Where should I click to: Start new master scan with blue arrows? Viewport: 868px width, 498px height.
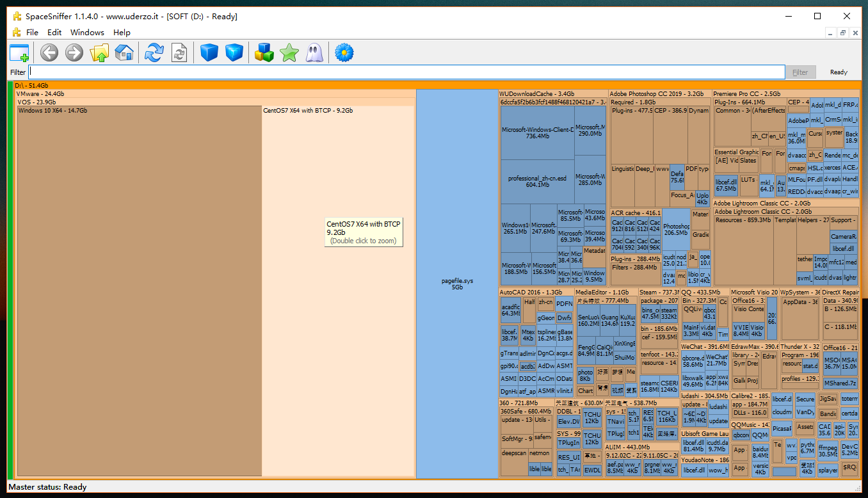coord(154,52)
